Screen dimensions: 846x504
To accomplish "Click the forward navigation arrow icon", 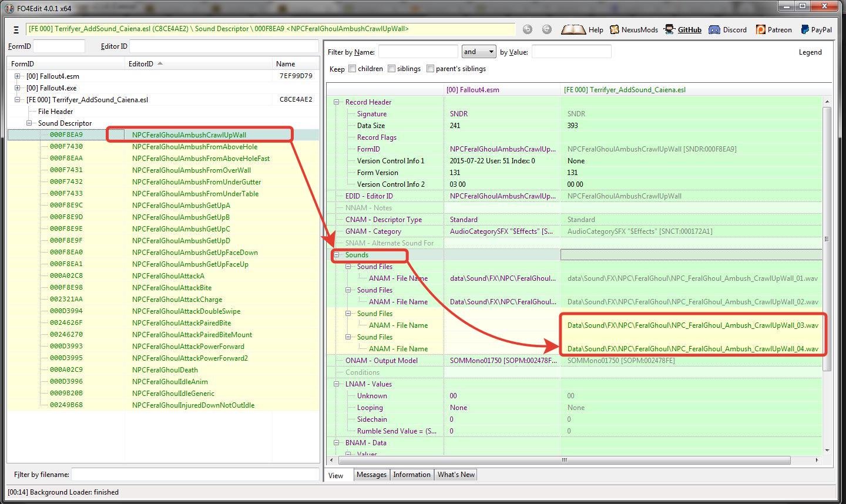I will coord(547,29).
